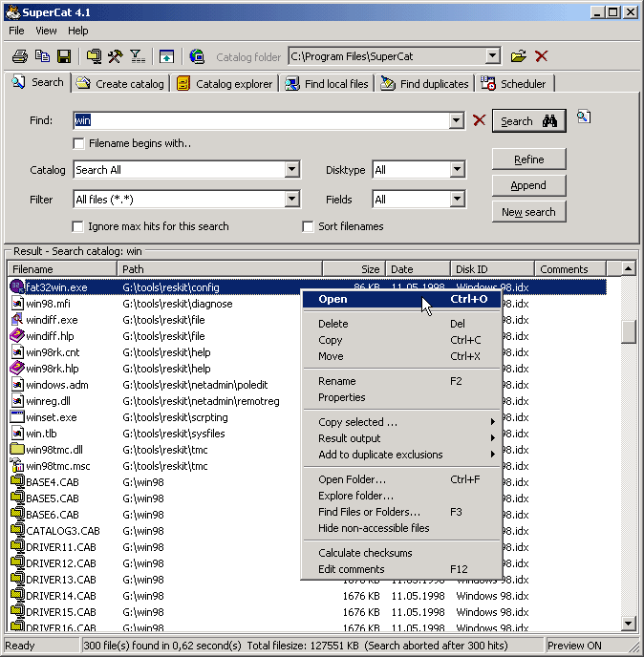Click the save floppy disk icon
The width and height of the screenshot is (644, 657).
pos(64,56)
